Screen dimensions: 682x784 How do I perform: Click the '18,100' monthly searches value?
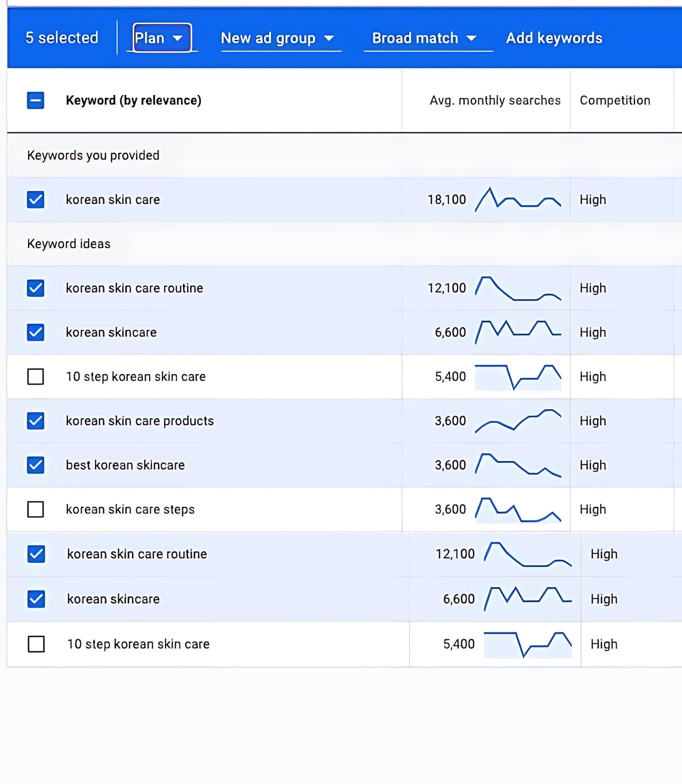[447, 200]
